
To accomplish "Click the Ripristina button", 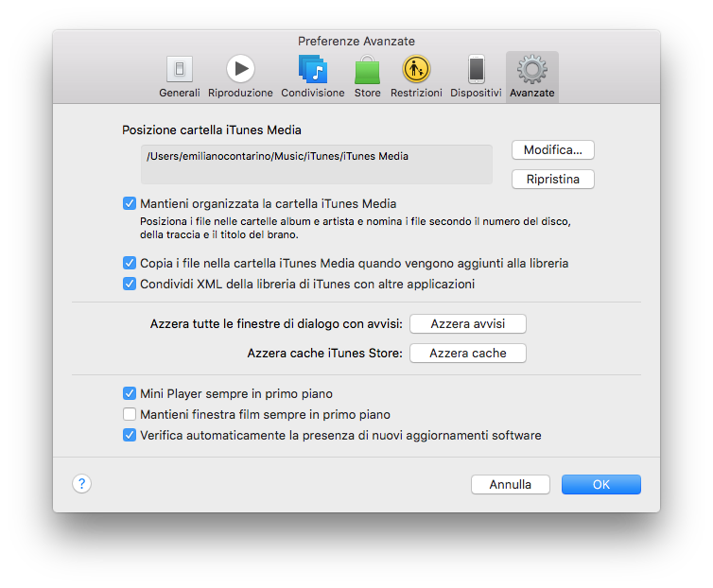I will (553, 180).
